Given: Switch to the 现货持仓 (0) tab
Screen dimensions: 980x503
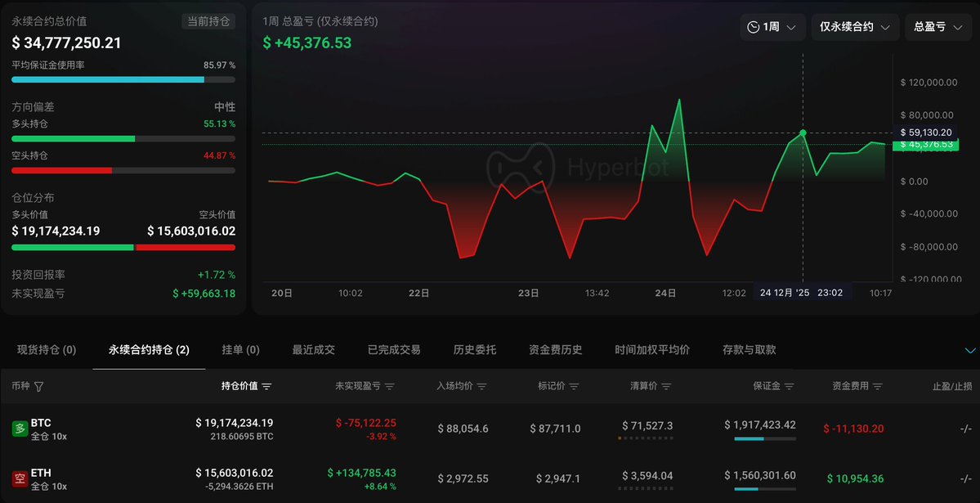Looking at the screenshot, I should 47,350.
